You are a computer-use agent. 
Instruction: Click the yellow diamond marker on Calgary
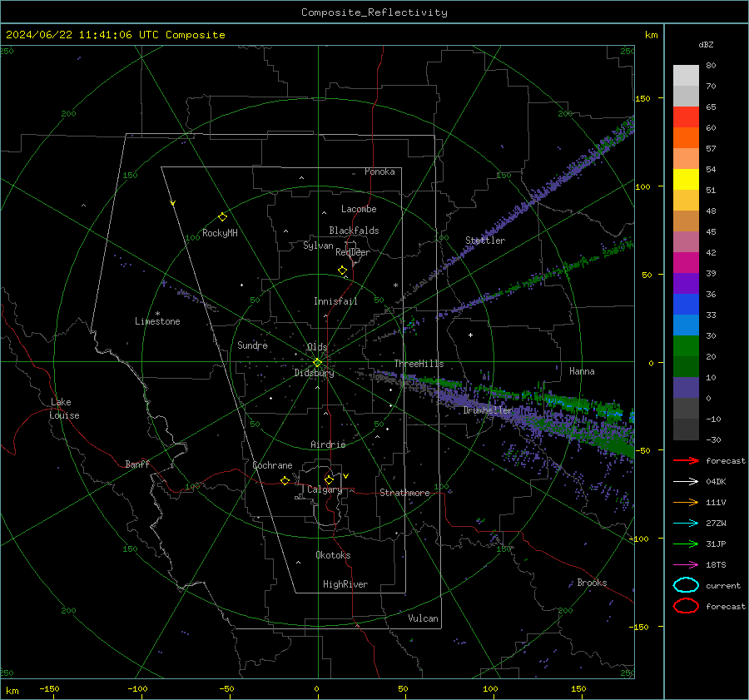(329, 479)
